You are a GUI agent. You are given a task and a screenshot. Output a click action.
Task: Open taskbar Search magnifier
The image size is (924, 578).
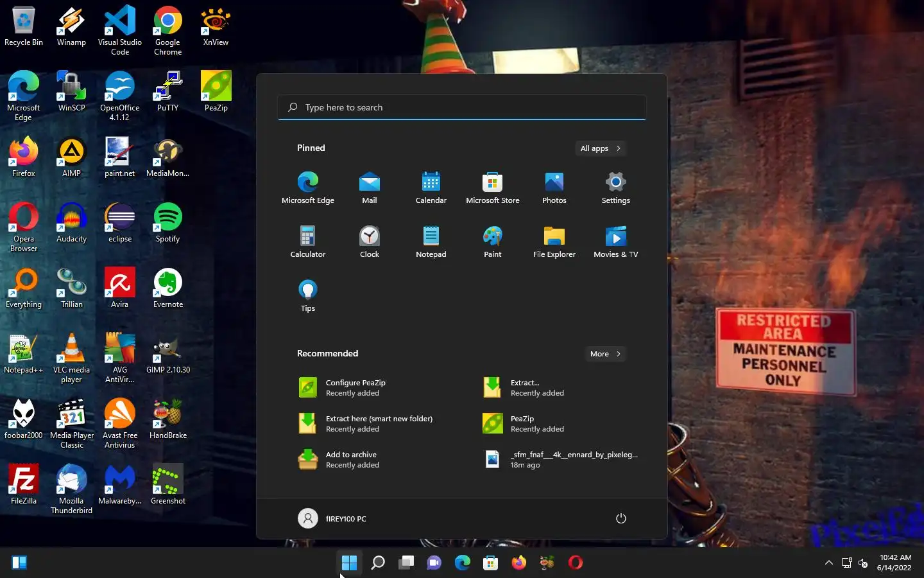(x=378, y=563)
